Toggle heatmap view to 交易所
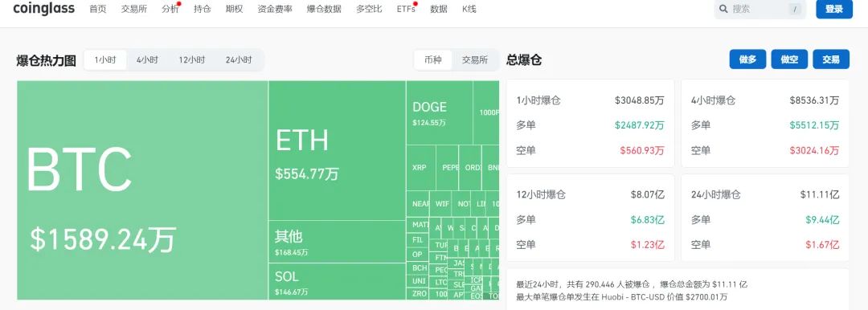 pos(475,59)
